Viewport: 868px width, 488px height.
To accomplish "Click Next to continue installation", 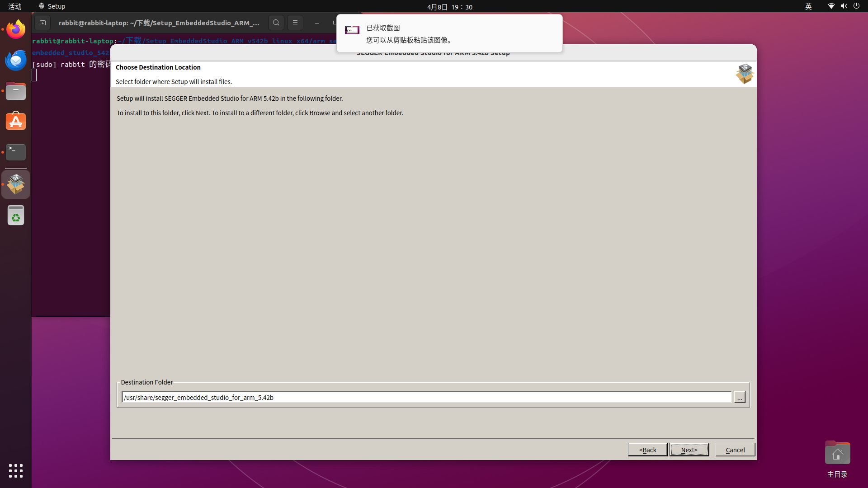I will [x=689, y=450].
